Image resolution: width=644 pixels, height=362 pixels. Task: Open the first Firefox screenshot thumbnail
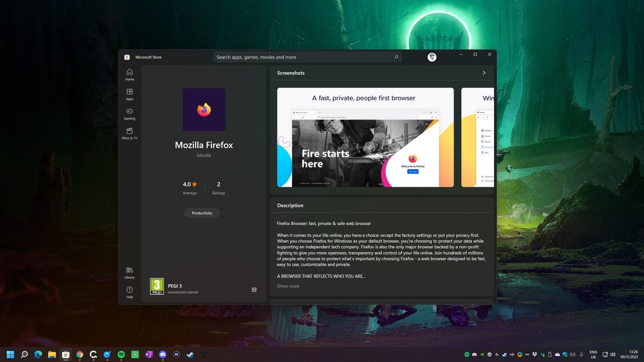point(365,137)
